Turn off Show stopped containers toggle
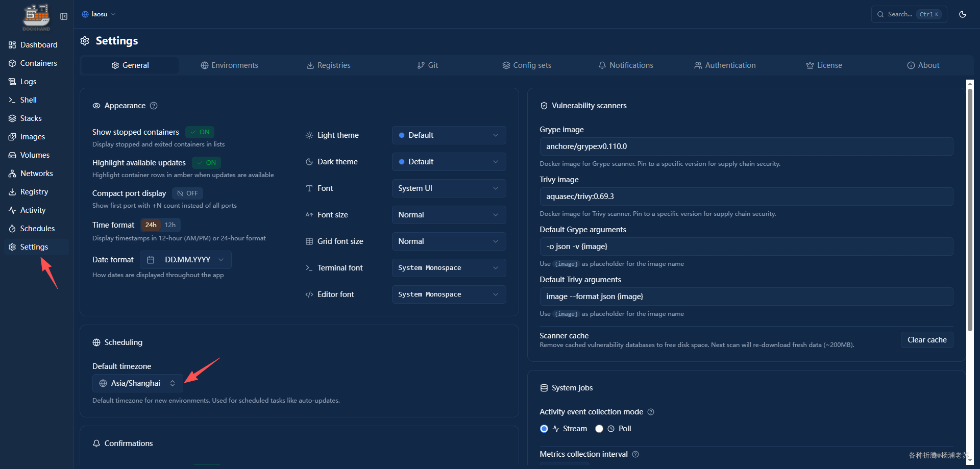The height and width of the screenshot is (469, 980). (x=200, y=132)
